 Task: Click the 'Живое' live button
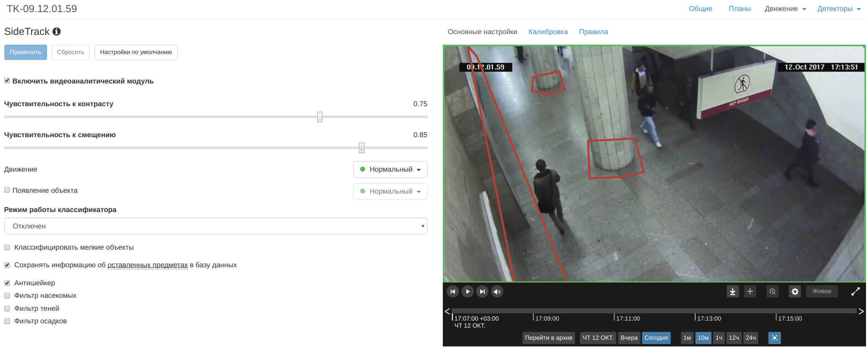(822, 291)
